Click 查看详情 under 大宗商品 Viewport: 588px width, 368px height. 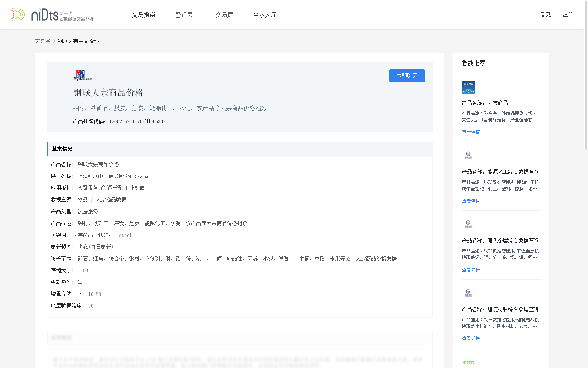click(x=471, y=132)
